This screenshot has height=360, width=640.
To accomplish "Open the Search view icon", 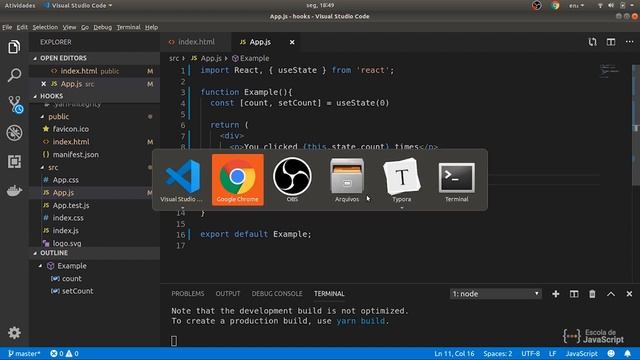I will coord(14,75).
